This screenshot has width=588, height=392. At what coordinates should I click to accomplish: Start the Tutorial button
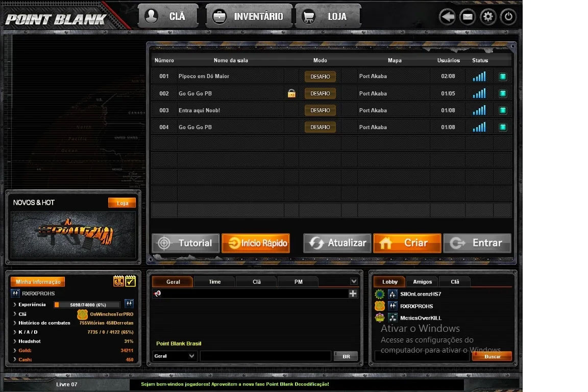pyautogui.click(x=186, y=243)
